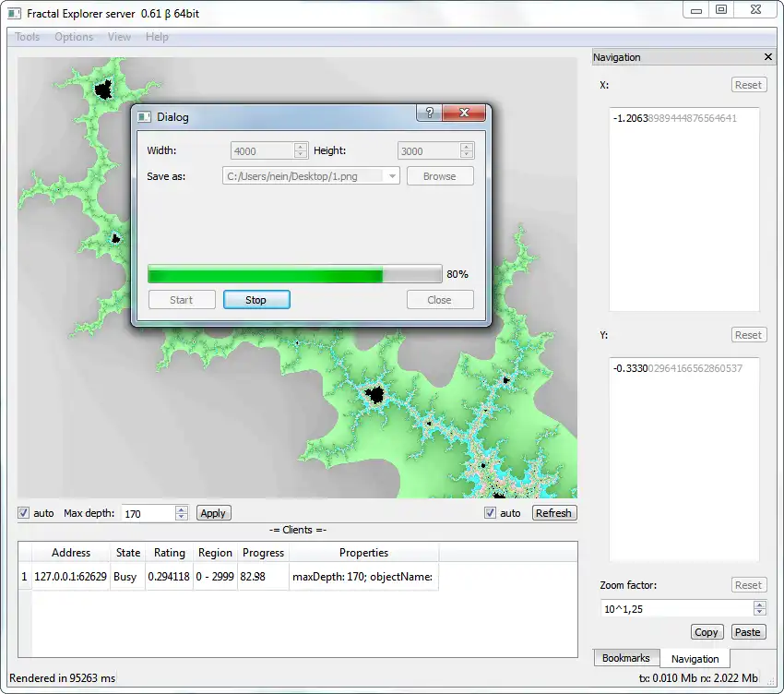Toggle auto checkbox next to Refresh
This screenshot has height=694, width=784.
click(490, 513)
